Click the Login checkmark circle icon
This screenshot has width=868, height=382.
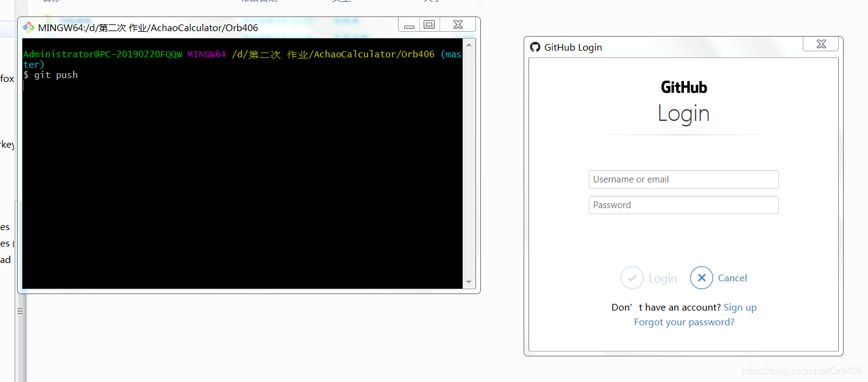click(x=632, y=278)
